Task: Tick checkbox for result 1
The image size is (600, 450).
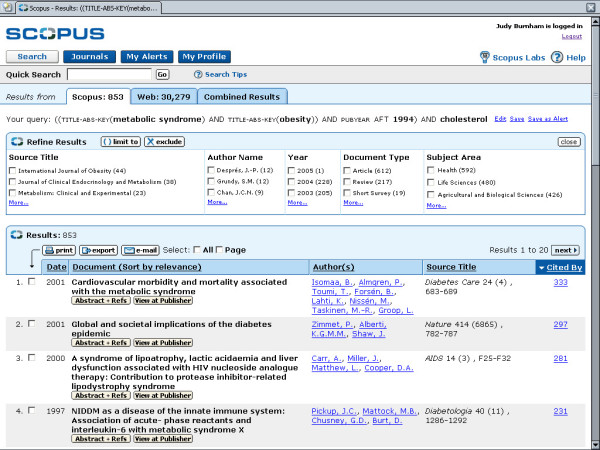Action: click(32, 282)
